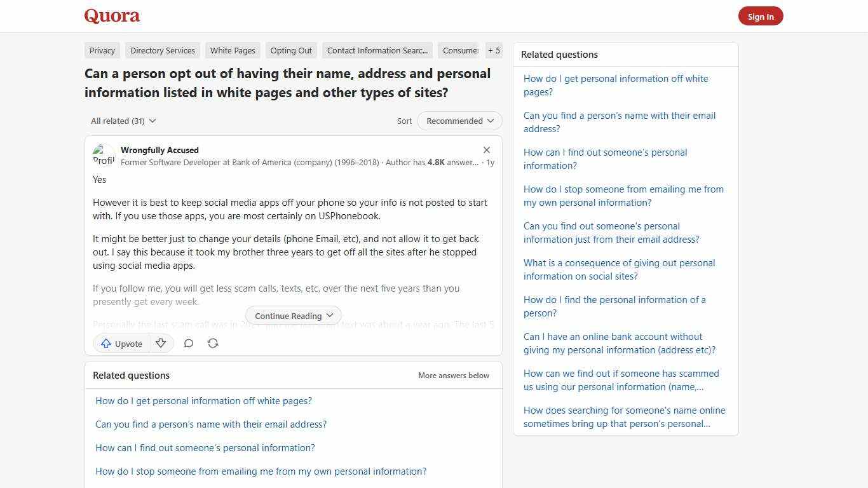This screenshot has width=868, height=488.
Task: Open the Contact Information Search topic
Action: click(x=377, y=50)
